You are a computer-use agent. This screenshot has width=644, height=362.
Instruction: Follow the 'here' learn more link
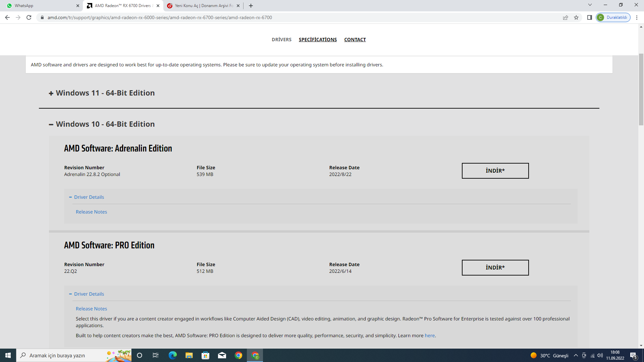(x=430, y=336)
